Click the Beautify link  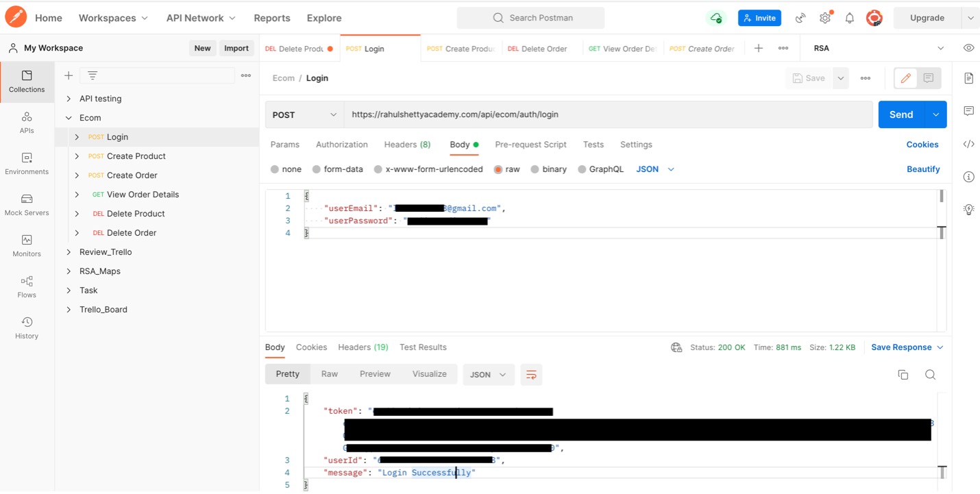point(922,169)
